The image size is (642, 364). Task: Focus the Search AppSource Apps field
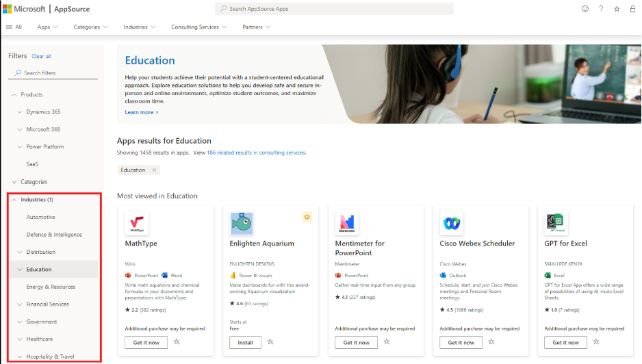tap(334, 9)
